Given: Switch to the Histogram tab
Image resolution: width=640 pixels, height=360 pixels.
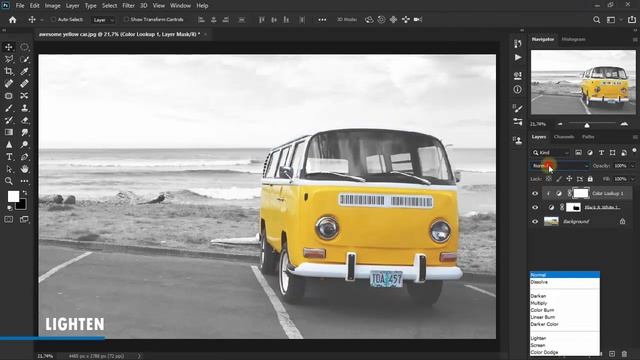Looking at the screenshot, I should [573, 40].
